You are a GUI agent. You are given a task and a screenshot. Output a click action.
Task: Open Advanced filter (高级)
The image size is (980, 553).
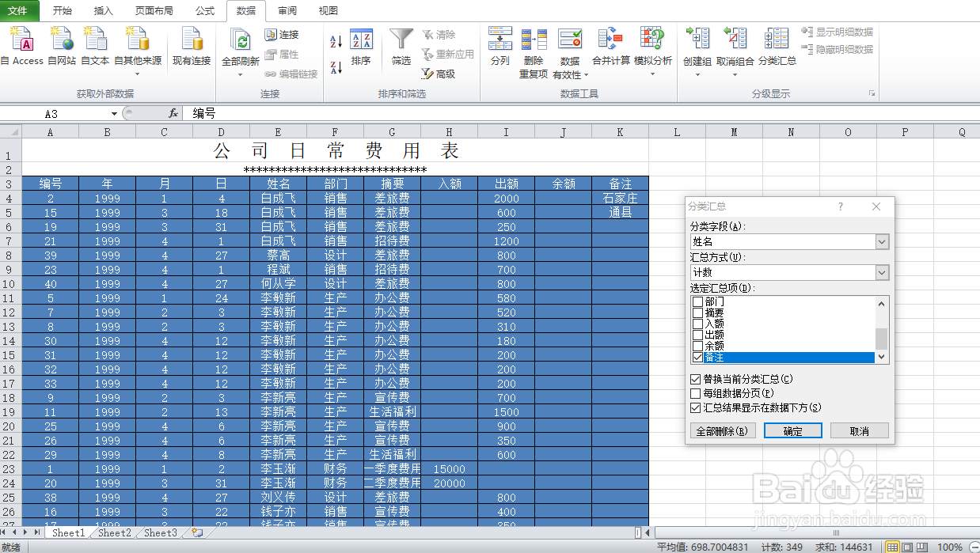pos(439,74)
